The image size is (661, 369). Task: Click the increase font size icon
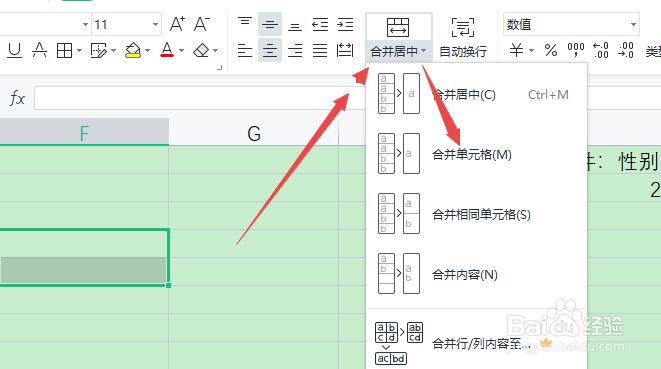(177, 24)
